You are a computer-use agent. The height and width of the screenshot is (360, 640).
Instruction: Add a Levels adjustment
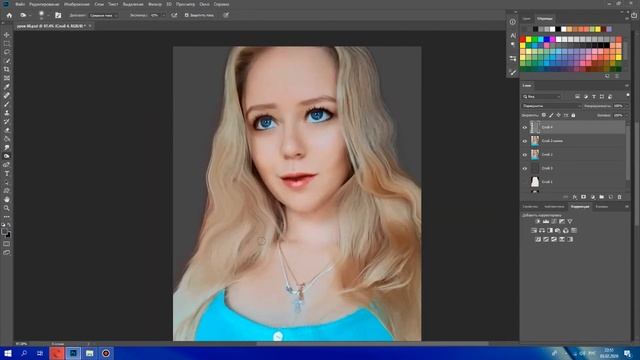[546, 221]
